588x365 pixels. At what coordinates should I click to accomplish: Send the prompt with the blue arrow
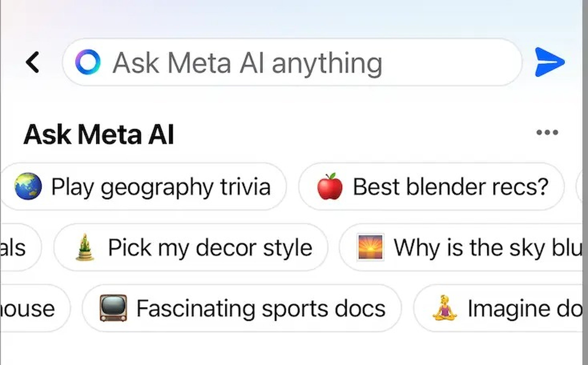(549, 62)
